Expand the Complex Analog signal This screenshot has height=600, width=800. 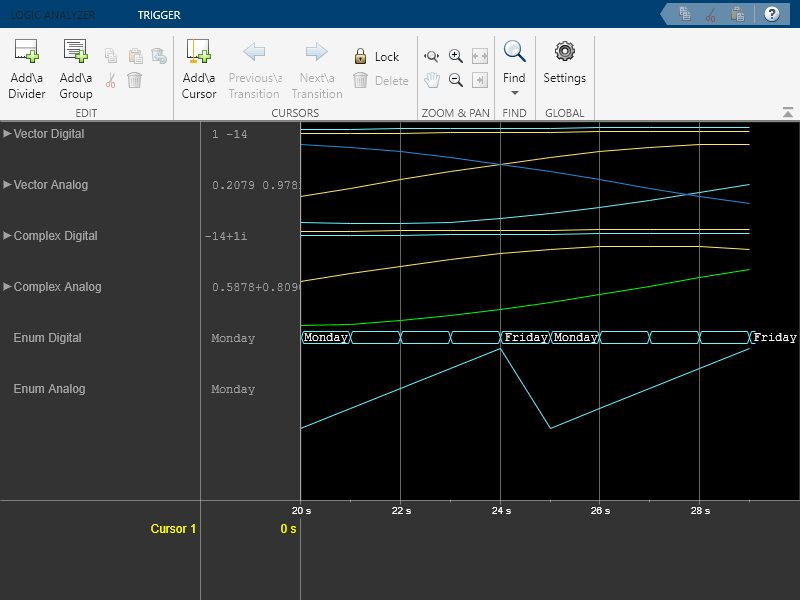(x=8, y=287)
